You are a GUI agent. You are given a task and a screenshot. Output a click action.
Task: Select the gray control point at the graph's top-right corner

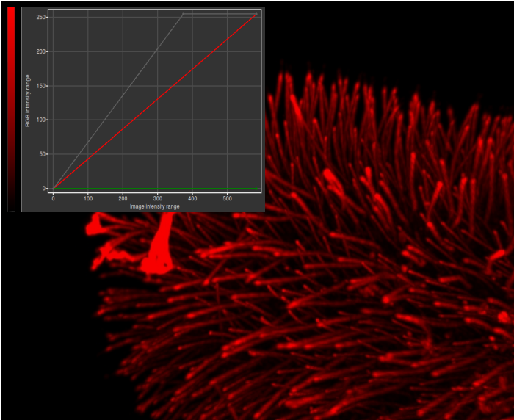pos(256,14)
